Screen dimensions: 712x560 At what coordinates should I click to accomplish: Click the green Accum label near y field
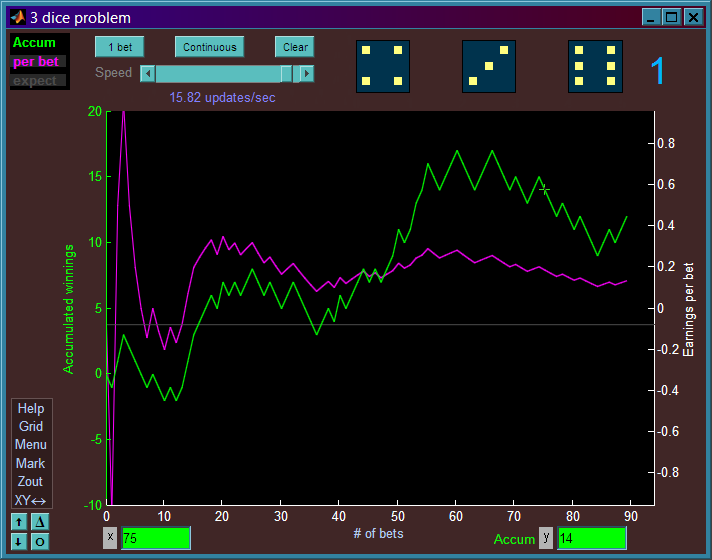pos(514,540)
